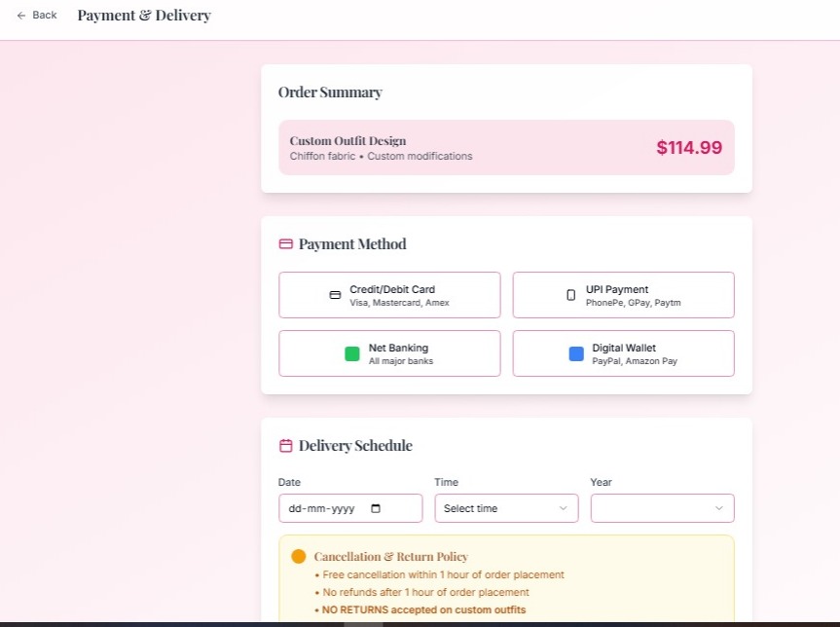Click the back arrow icon

tap(21, 16)
